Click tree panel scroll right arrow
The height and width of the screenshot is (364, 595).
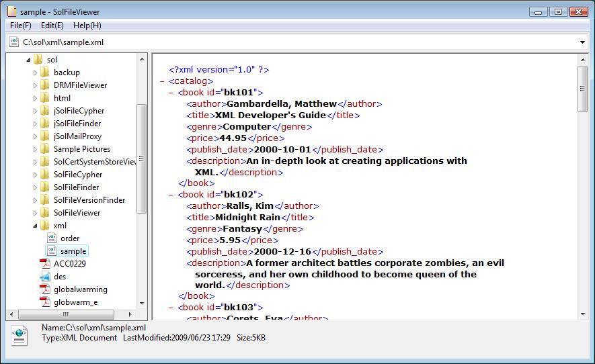point(130,314)
